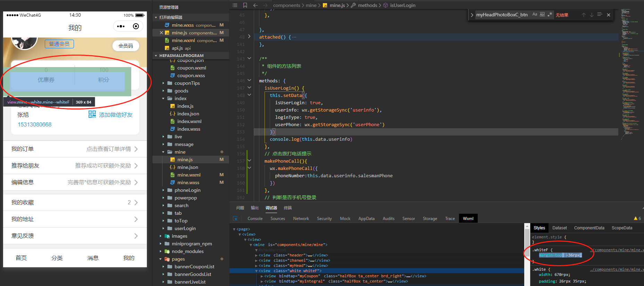This screenshot has width=644, height=286.
Task: Click the editor outline list icon
Action: point(235,5)
